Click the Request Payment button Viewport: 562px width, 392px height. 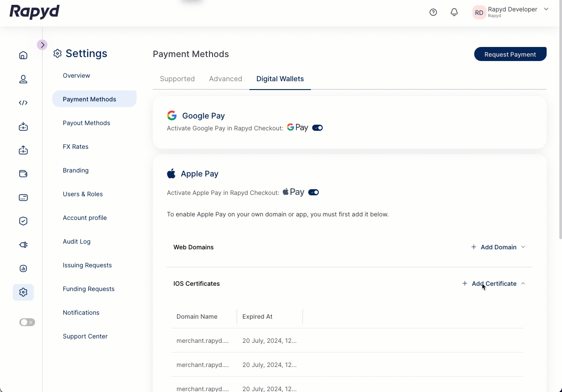(510, 54)
